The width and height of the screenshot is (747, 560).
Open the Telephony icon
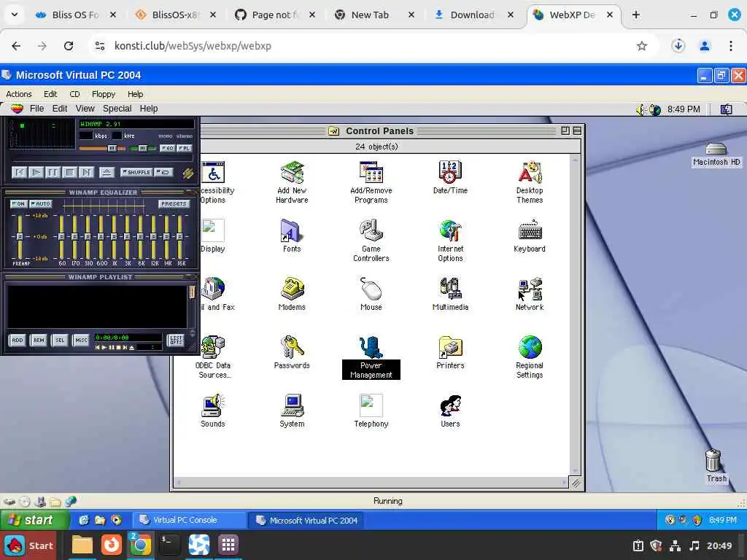(x=371, y=411)
